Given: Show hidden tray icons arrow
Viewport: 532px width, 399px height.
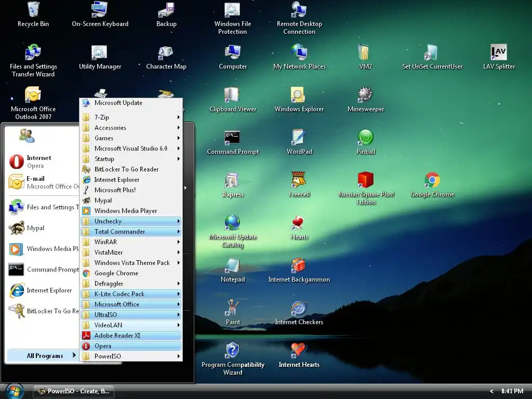Looking at the screenshot, I should point(491,391).
